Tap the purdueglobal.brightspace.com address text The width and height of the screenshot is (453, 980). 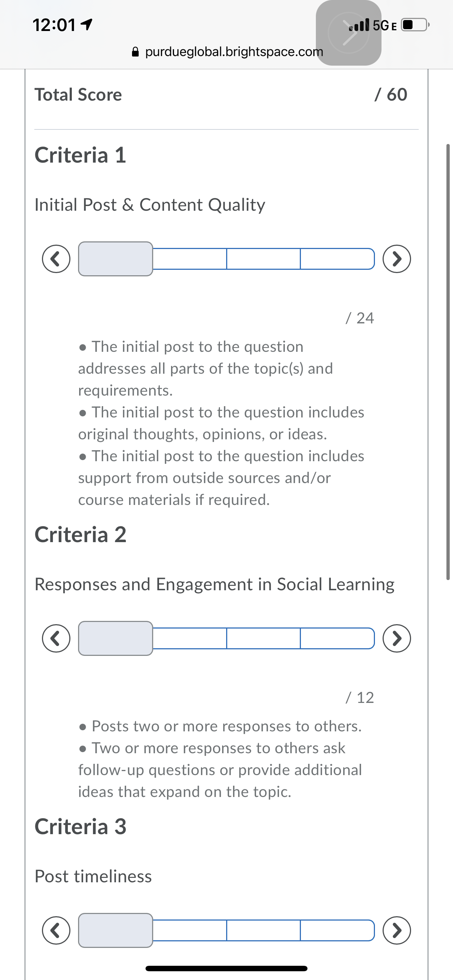(234, 52)
